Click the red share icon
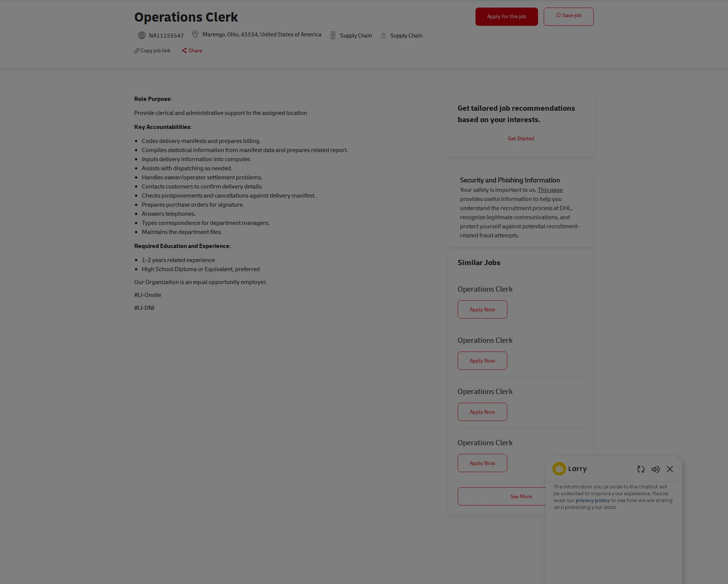Image resolution: width=728 pixels, height=584 pixels. point(184,50)
